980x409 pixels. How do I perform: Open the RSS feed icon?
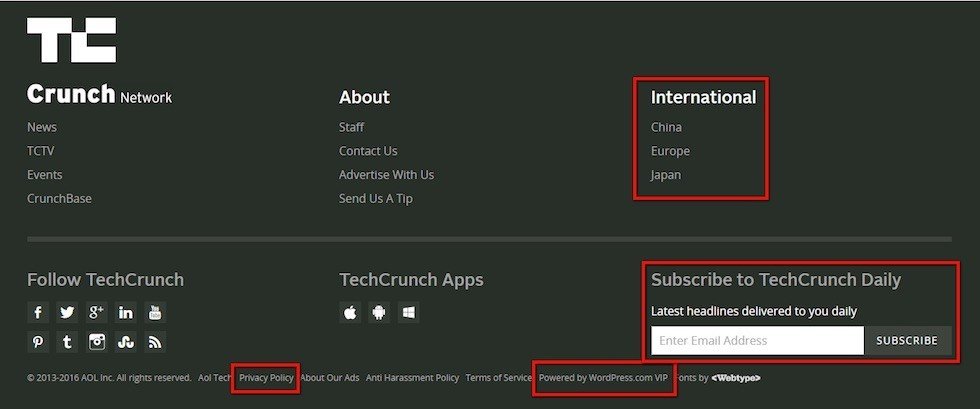(x=155, y=342)
